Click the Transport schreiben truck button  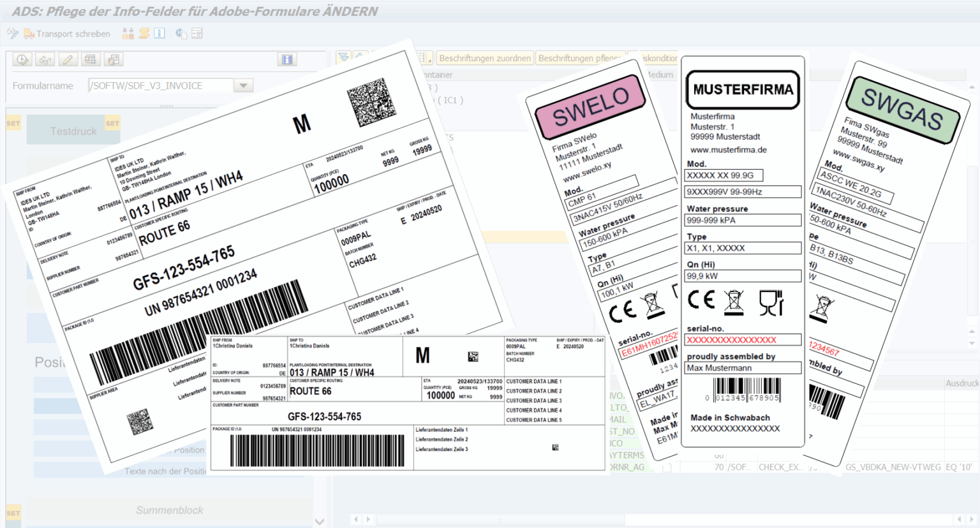(x=67, y=34)
